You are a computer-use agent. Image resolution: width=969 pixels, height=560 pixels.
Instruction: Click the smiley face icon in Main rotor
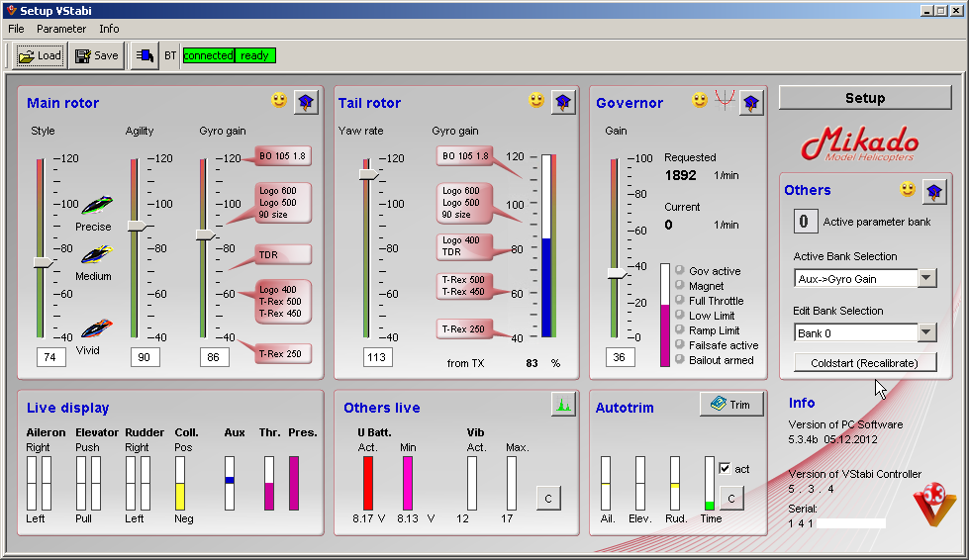(280, 101)
